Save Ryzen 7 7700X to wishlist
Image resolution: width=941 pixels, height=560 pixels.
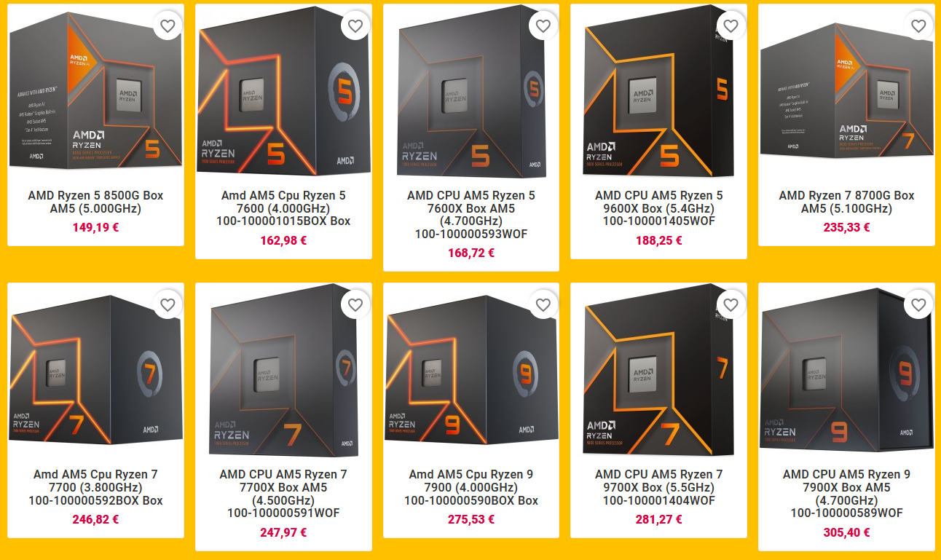coord(355,305)
